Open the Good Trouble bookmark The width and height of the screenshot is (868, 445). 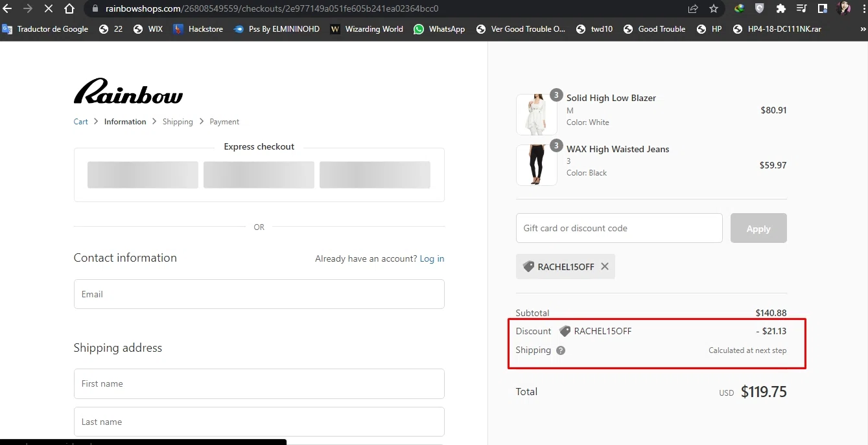(x=654, y=29)
